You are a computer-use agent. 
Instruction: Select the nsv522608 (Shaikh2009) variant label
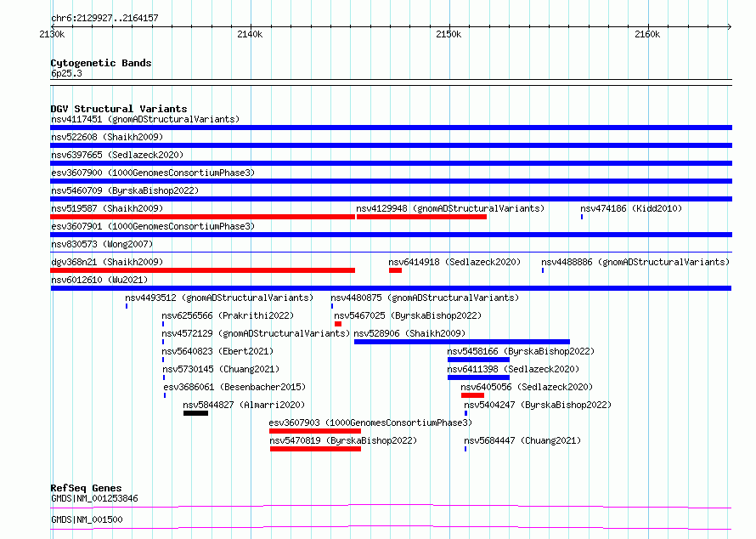107,137
